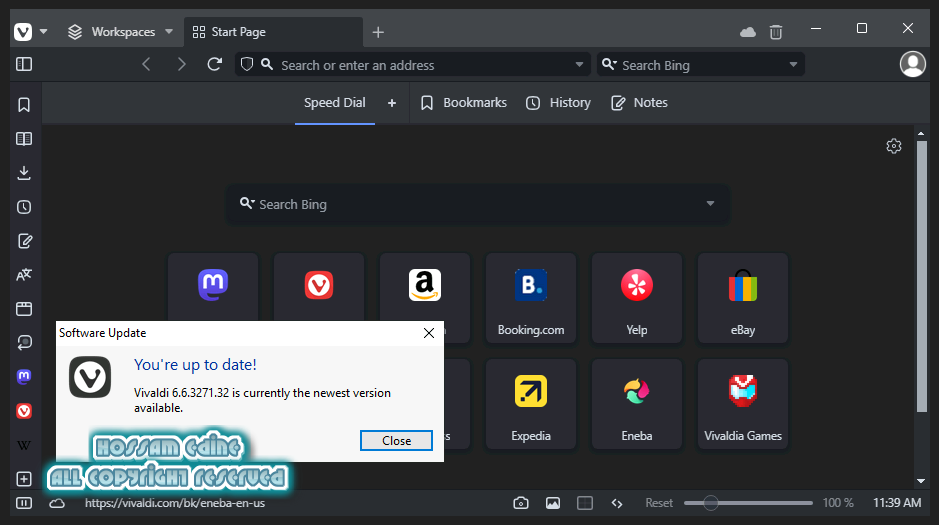The width and height of the screenshot is (939, 525).
Task: Open a new tab with plus button
Action: 378,32
